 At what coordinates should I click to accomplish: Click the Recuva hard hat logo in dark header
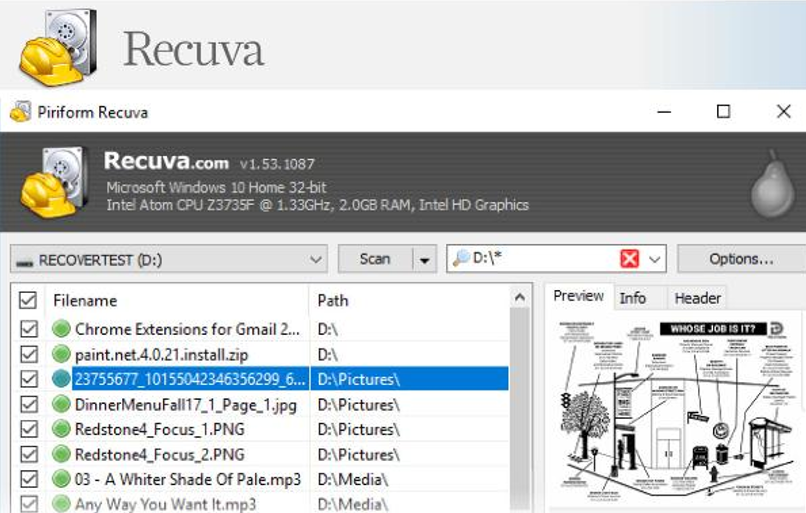pyautogui.click(x=53, y=181)
